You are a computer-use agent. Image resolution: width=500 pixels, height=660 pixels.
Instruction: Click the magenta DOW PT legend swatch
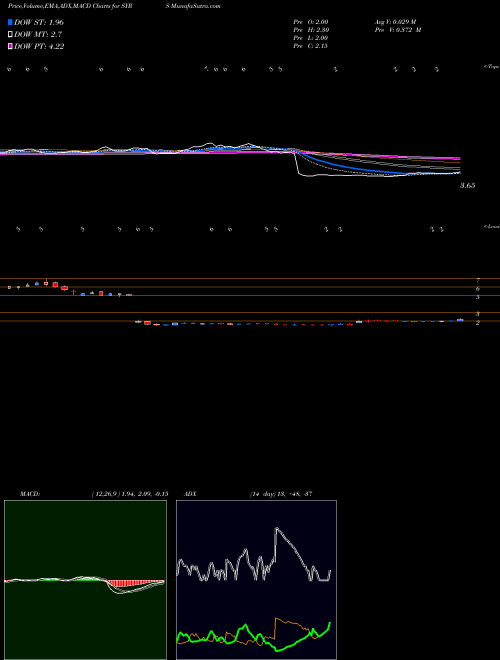point(10,47)
